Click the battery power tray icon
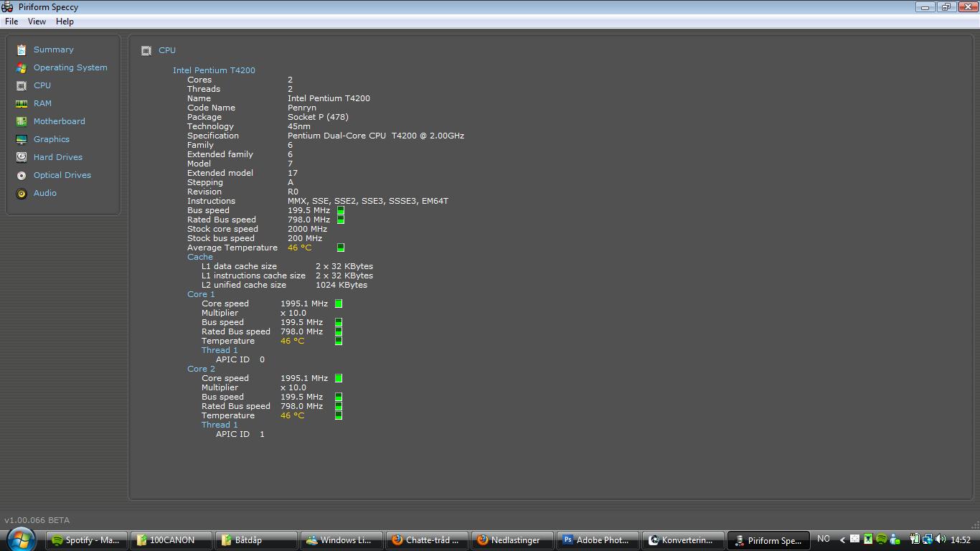This screenshot has height=551, width=980. (915, 540)
